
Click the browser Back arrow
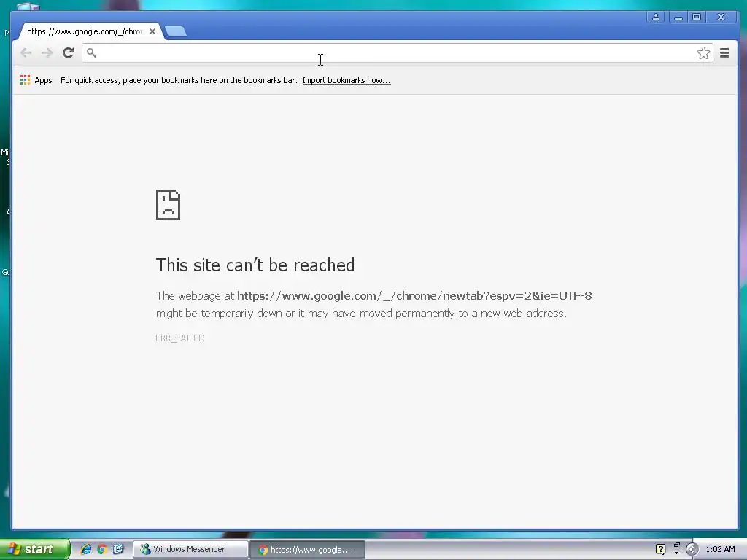pyautogui.click(x=26, y=52)
